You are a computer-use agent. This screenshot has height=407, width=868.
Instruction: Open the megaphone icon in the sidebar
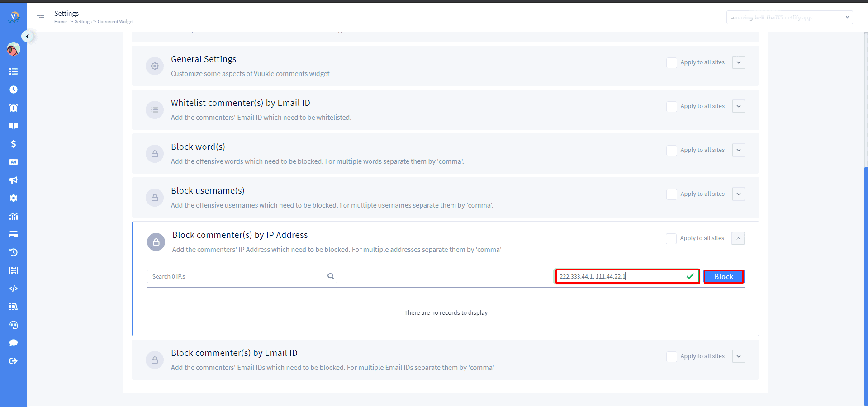pos(14,180)
